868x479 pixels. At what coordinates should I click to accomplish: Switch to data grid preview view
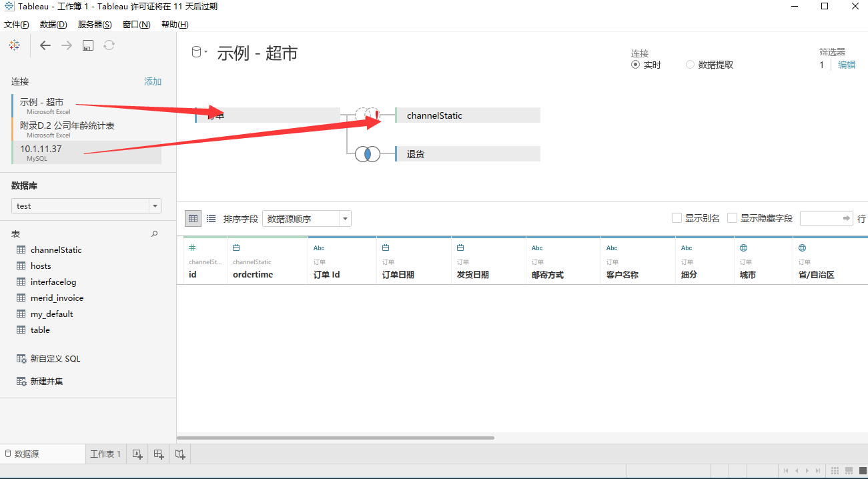(193, 218)
